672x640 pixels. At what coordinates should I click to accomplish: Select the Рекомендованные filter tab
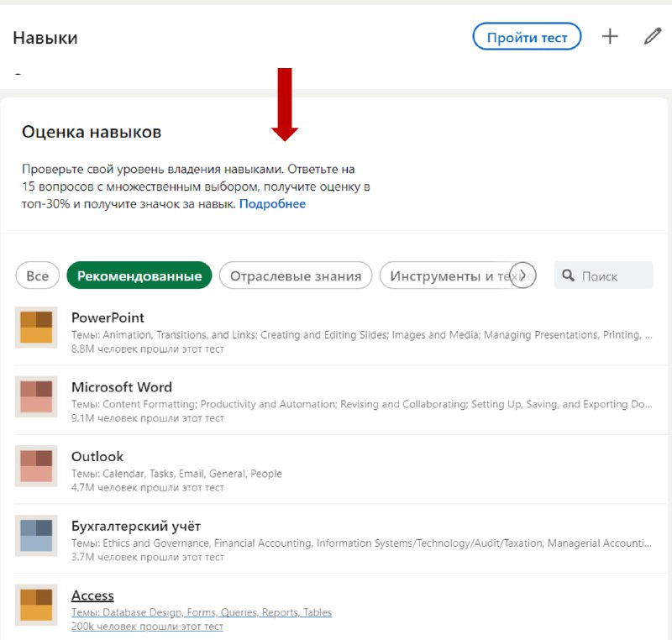(x=139, y=275)
